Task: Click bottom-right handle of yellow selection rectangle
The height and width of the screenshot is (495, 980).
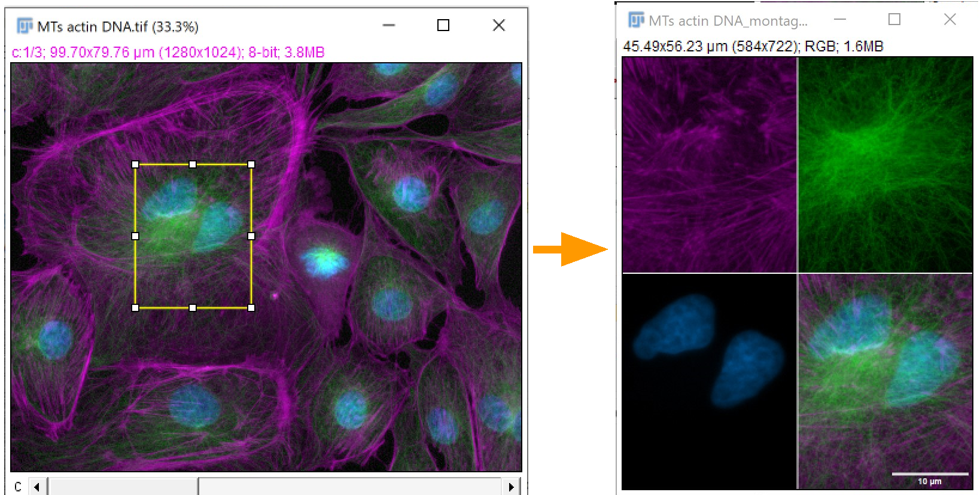Action: point(251,308)
